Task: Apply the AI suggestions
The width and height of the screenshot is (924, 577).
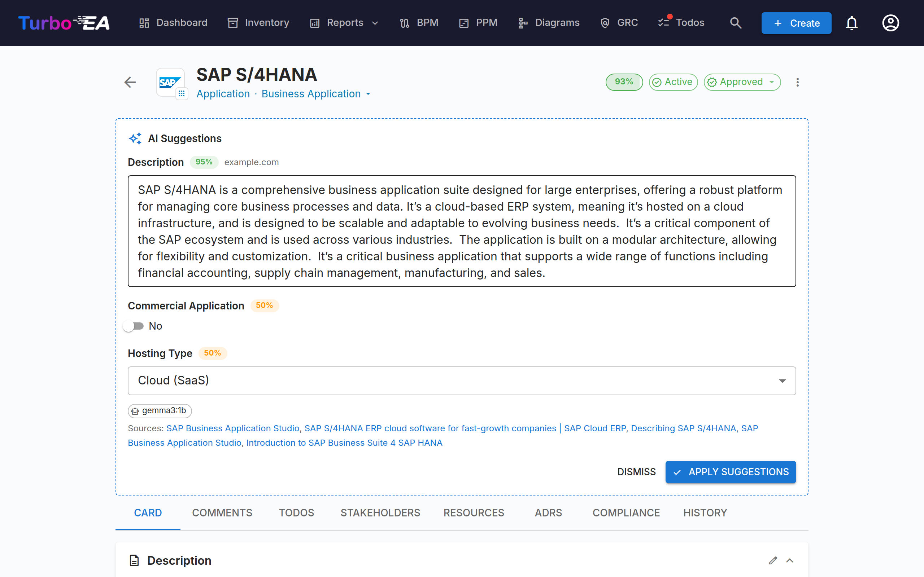Action: (x=731, y=472)
